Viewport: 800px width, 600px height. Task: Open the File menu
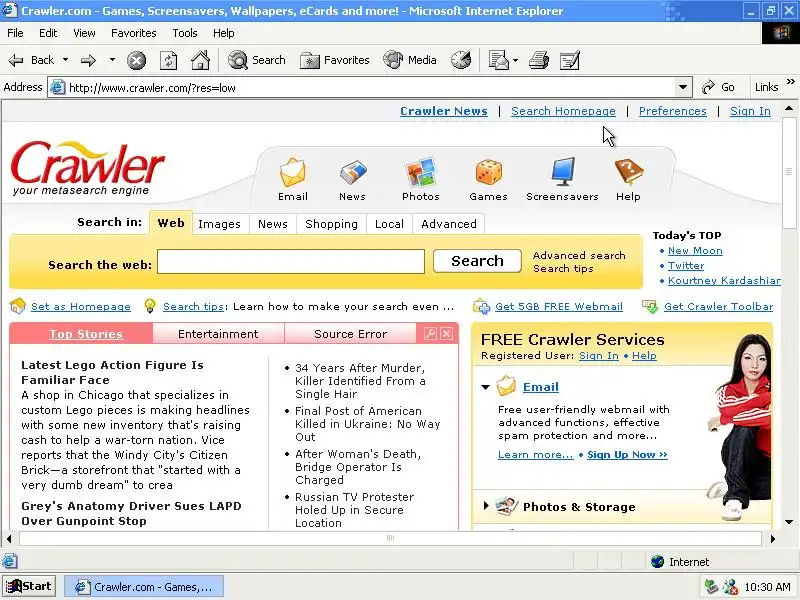pos(15,33)
